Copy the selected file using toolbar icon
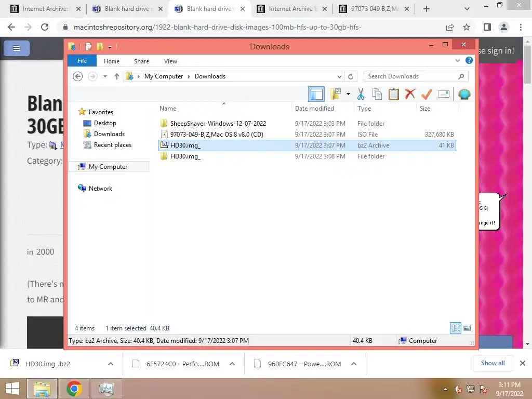Screen dimensions: 532x399 377,94
